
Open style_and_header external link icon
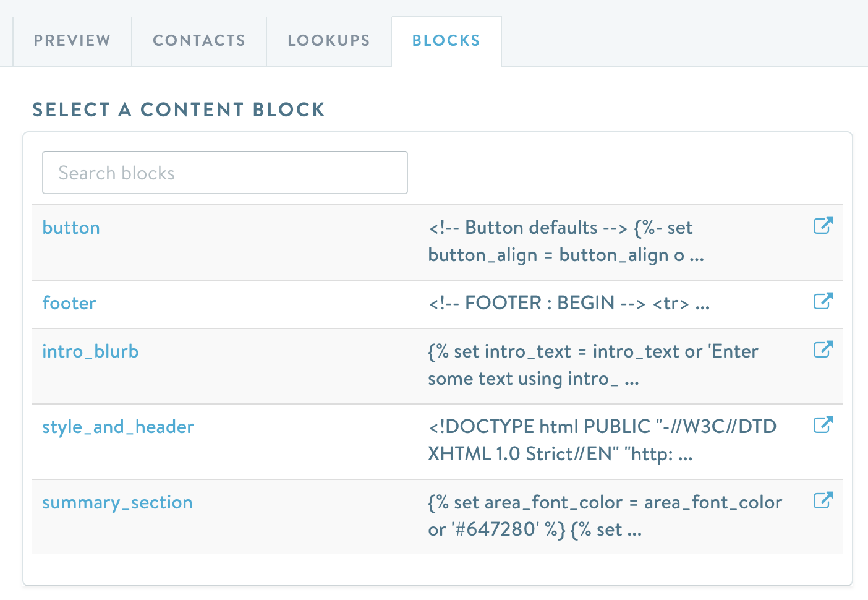click(823, 425)
